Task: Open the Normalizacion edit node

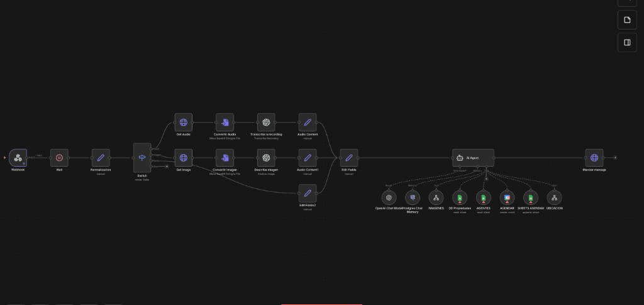Action: click(101, 158)
